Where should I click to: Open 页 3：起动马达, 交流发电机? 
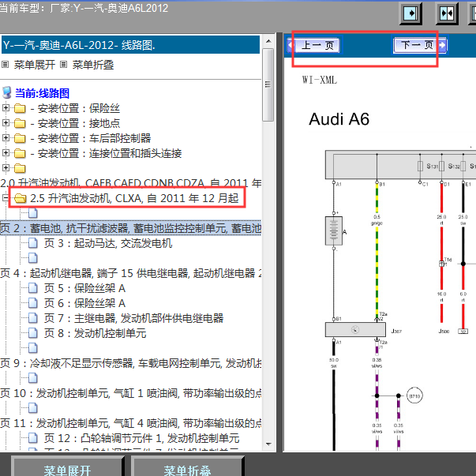pyautogui.click(x=108, y=243)
